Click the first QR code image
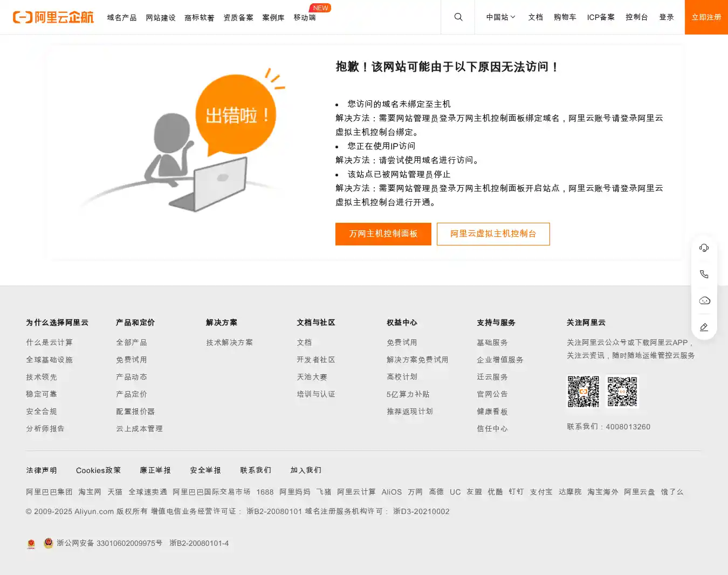The image size is (728, 575). 583,392
